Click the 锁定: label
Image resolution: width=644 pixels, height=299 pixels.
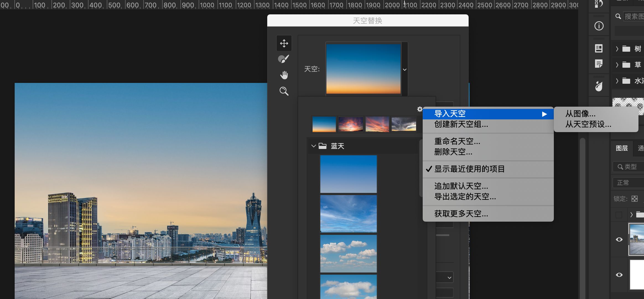pyautogui.click(x=620, y=199)
